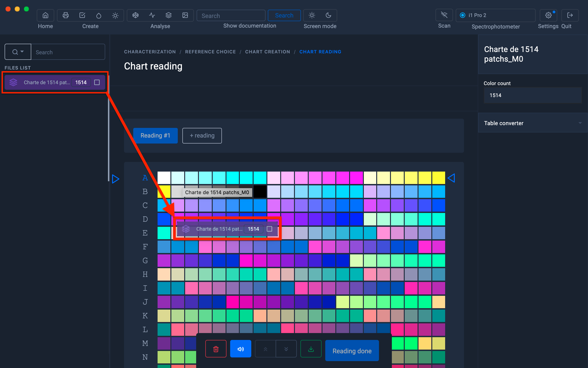Select the i1 Pro 2 radio button
The image size is (588, 368).
pos(463,15)
